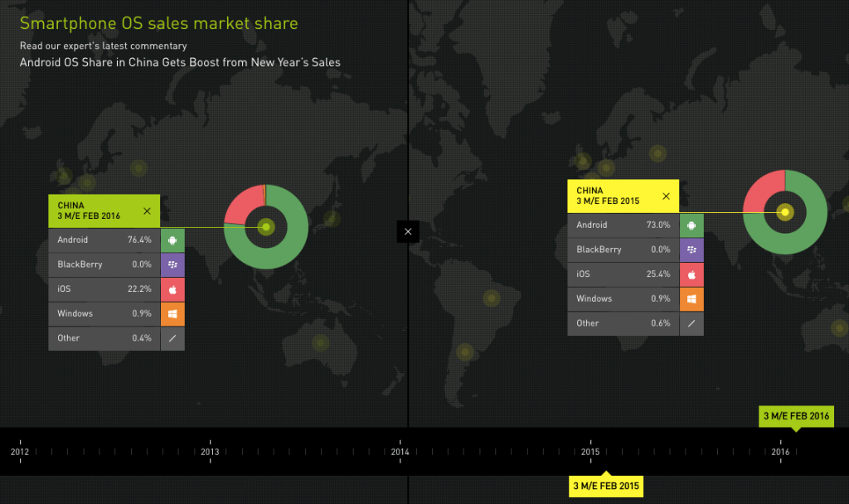The height and width of the screenshot is (504, 849).
Task: Click Other slash icon in Feb 2015 panel
Action: pos(691,323)
